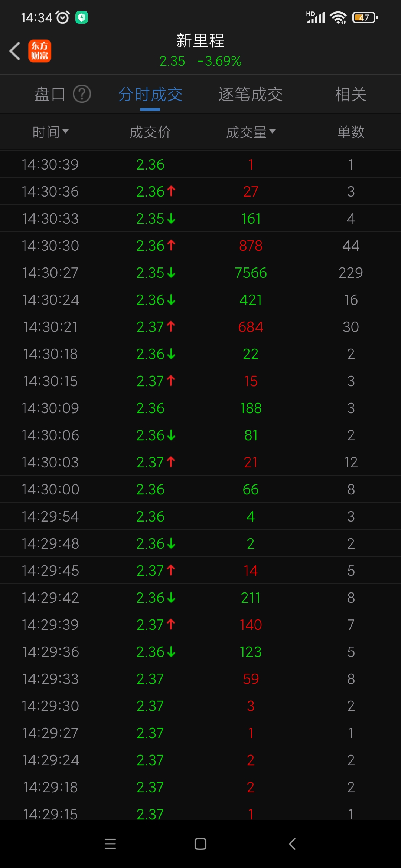401x868 pixels.
Task: Switch to the 盘口 tab
Action: coord(50,94)
